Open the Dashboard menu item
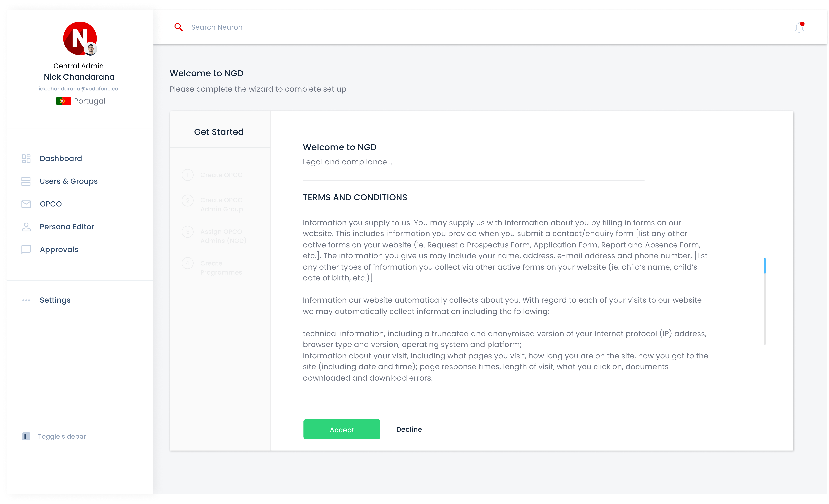 coord(60,159)
